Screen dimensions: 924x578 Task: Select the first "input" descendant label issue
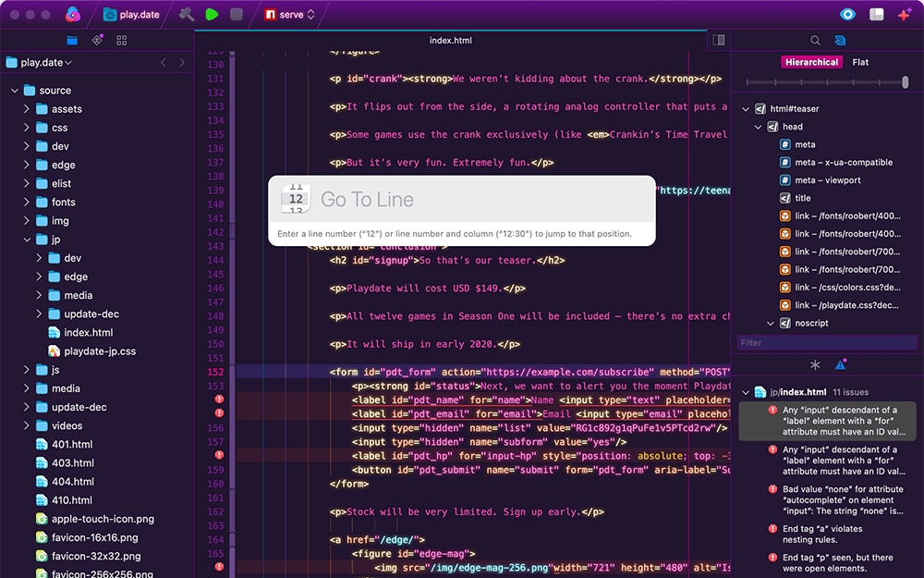(x=827, y=421)
